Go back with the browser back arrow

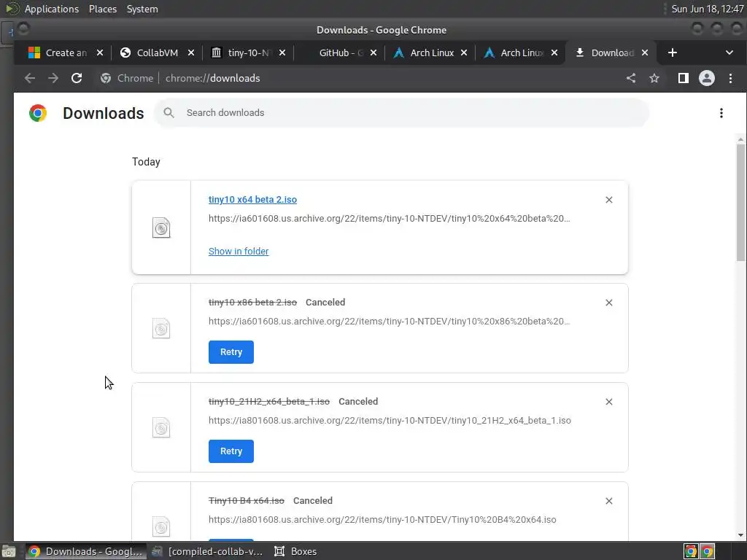coord(29,78)
